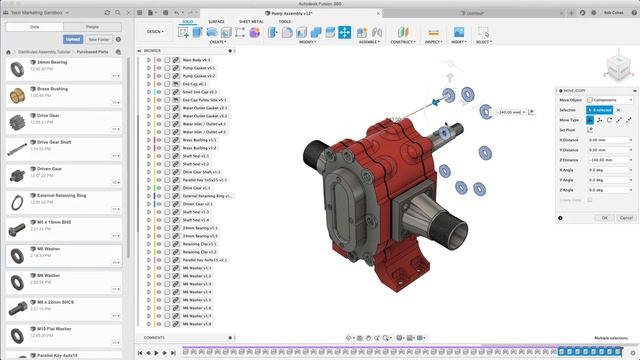
Task: Click the Measure icon in Inspect
Action: pyautogui.click(x=433, y=32)
